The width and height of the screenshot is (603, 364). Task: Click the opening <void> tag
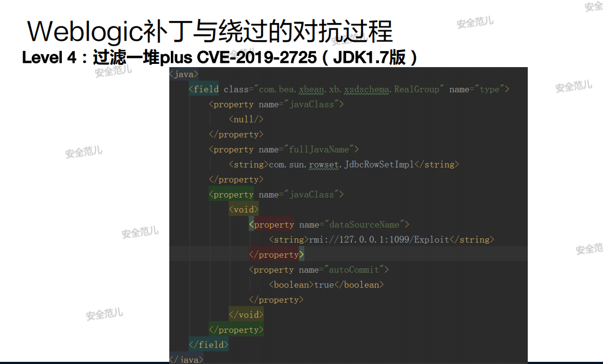click(x=244, y=209)
